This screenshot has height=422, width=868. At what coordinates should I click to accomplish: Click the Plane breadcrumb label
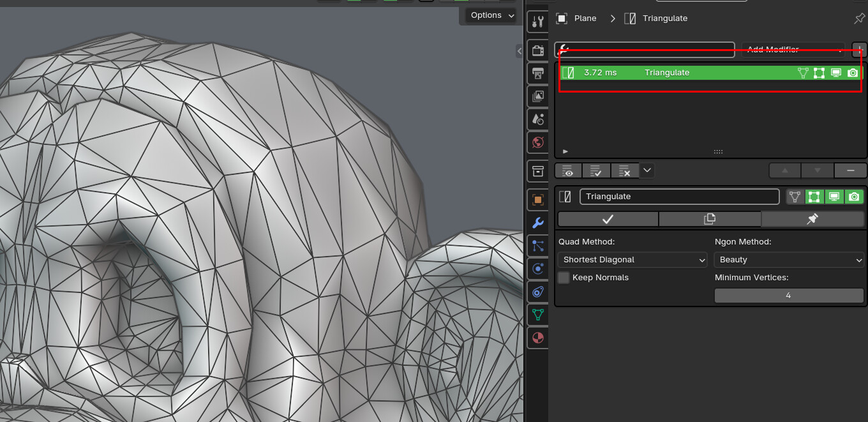click(x=585, y=18)
